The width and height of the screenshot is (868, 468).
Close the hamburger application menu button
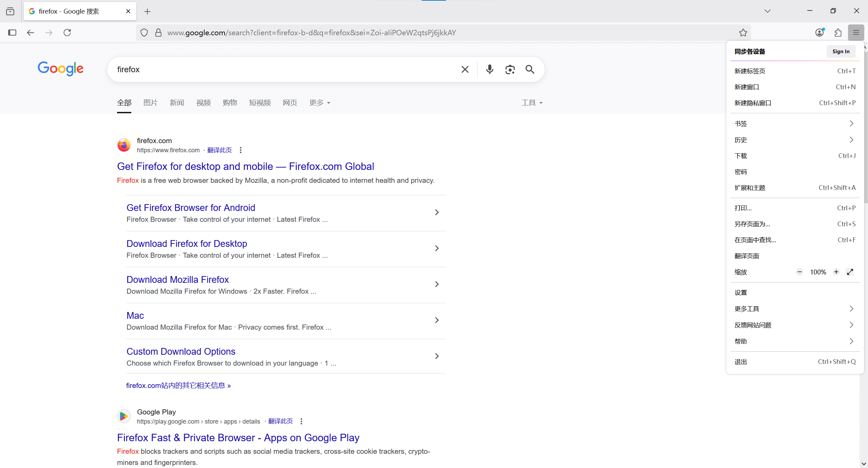coord(856,33)
